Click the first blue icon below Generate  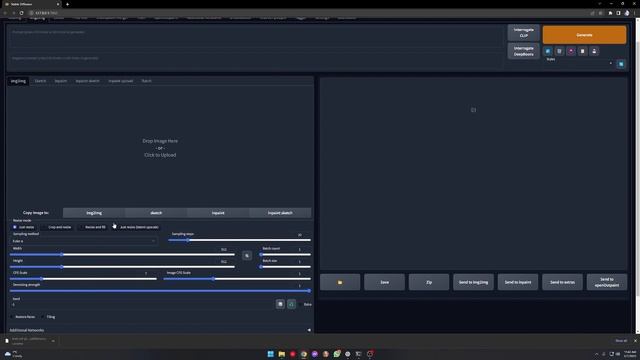(x=548, y=51)
